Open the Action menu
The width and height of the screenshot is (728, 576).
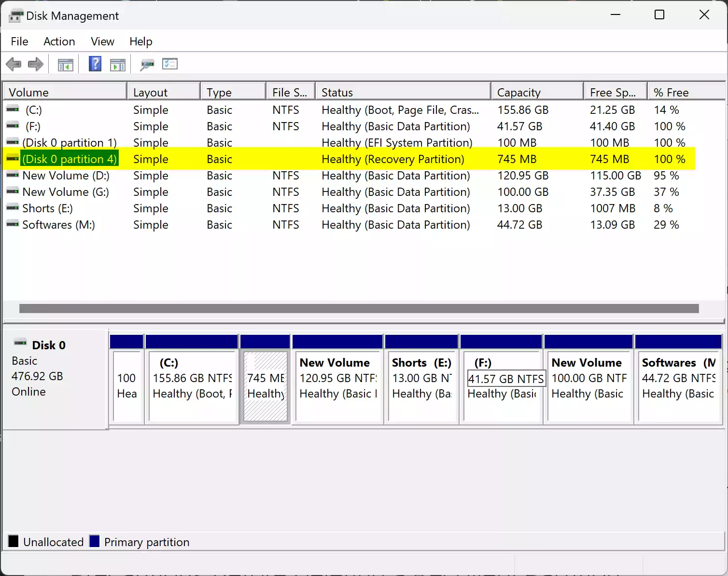(58, 41)
